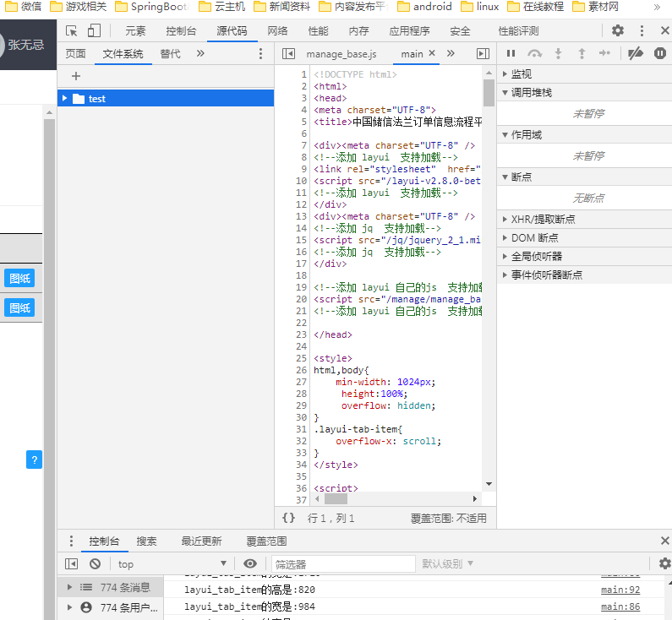Click the main:86 source link

coord(620,606)
